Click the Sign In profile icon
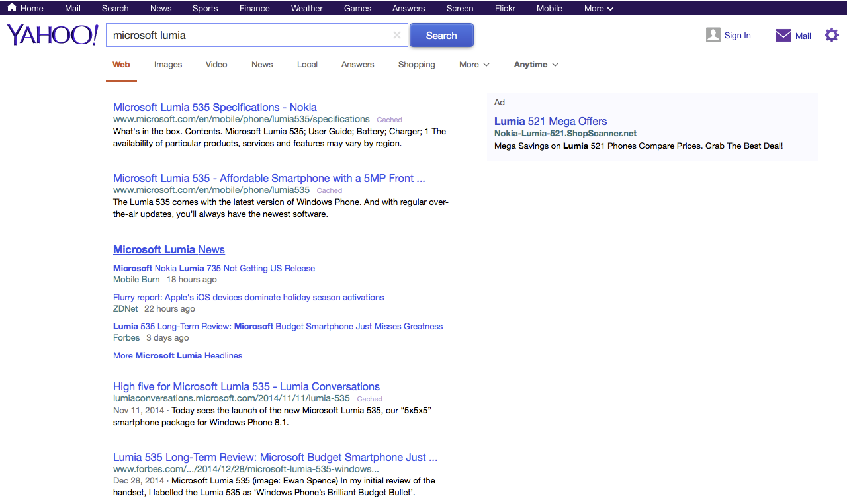The image size is (847, 504). coord(713,36)
